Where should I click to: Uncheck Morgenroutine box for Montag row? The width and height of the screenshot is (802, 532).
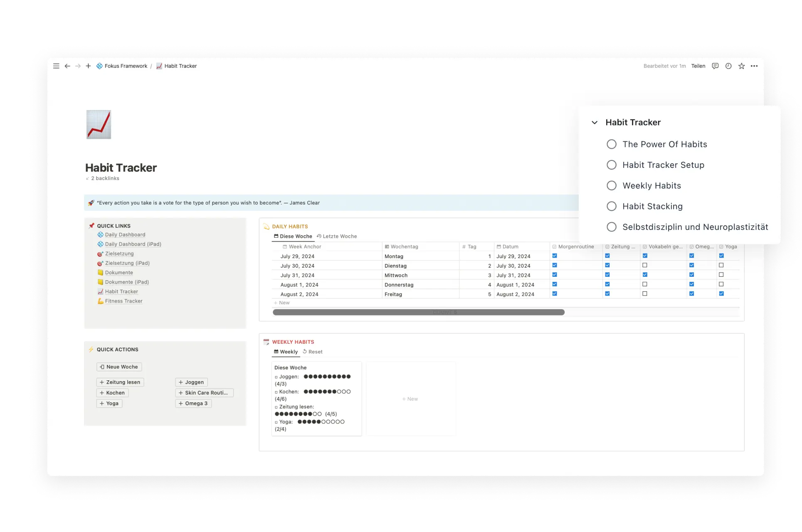click(555, 256)
